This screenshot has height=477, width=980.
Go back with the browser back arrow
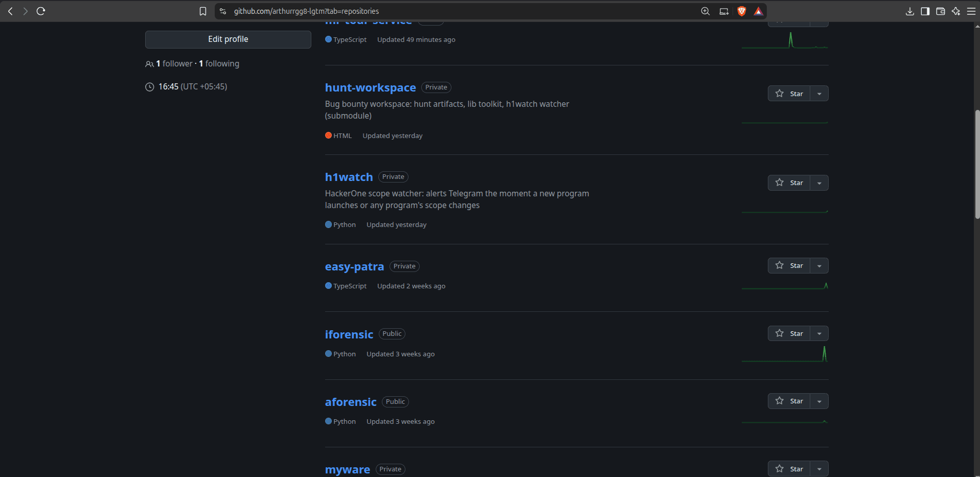click(x=10, y=11)
